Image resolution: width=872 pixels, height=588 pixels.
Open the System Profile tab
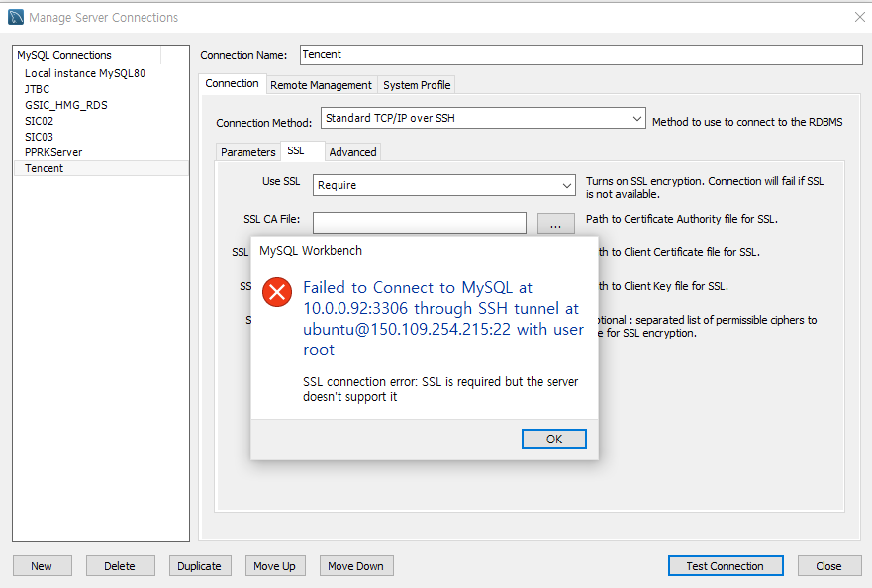(x=417, y=85)
